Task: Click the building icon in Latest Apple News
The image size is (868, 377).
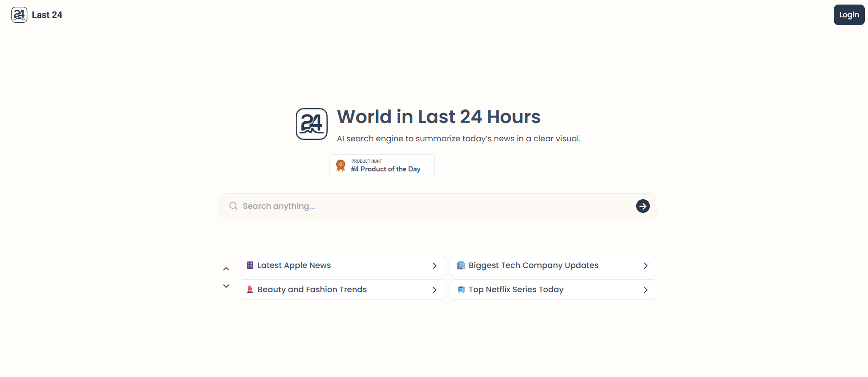Action: (250, 265)
